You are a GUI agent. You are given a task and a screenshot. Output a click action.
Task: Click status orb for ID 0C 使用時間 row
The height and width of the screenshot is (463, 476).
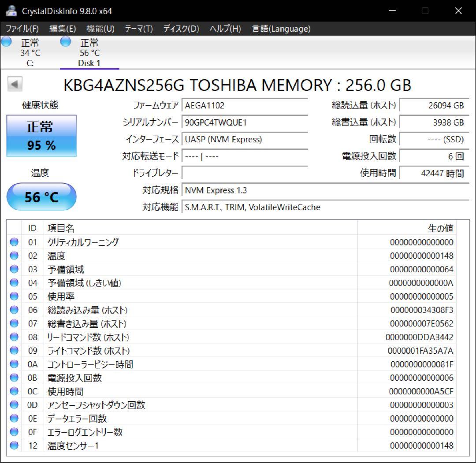tap(14, 391)
